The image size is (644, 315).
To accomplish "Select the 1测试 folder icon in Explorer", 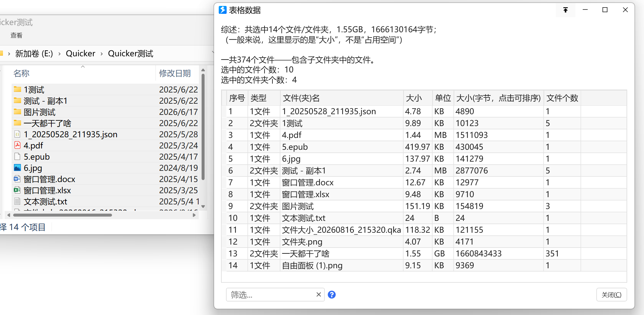I will tap(17, 89).
